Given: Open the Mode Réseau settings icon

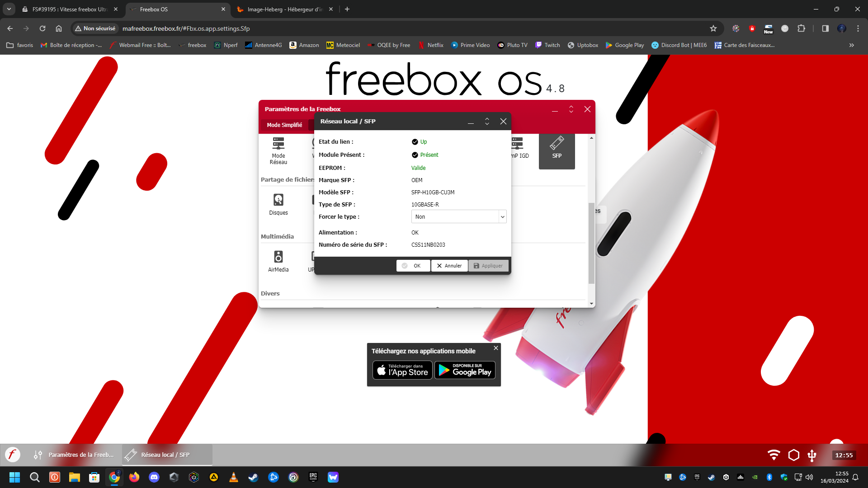Looking at the screenshot, I should 278,151.
